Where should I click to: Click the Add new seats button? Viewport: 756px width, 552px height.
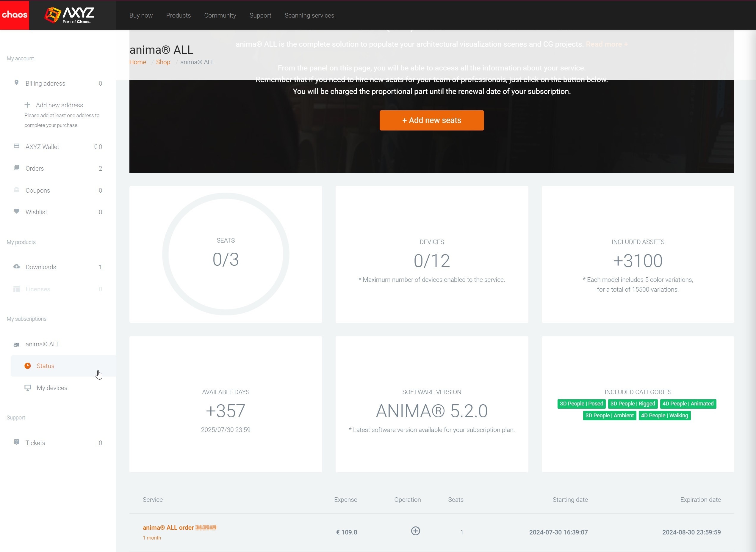pyautogui.click(x=432, y=120)
